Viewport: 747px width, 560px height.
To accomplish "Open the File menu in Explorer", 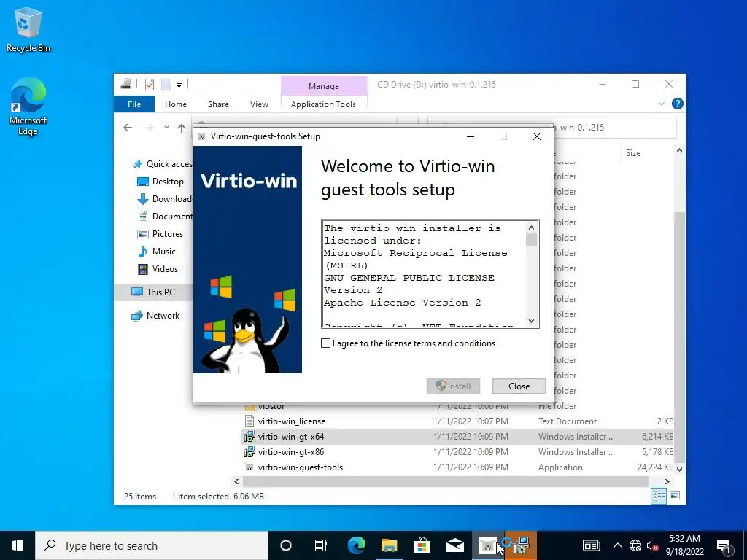I will click(x=134, y=104).
